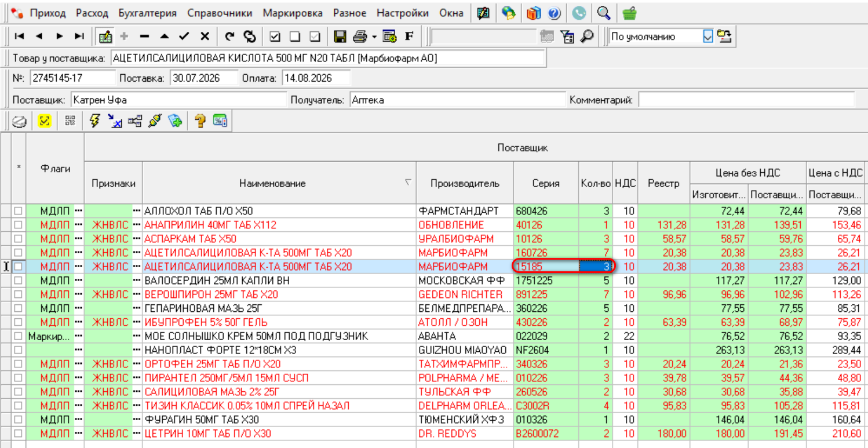This screenshot has width=868, height=448.
Task: Tick the checkbox for НАНОПЛАСТ ФОРТЕ row
Action: coord(18,350)
